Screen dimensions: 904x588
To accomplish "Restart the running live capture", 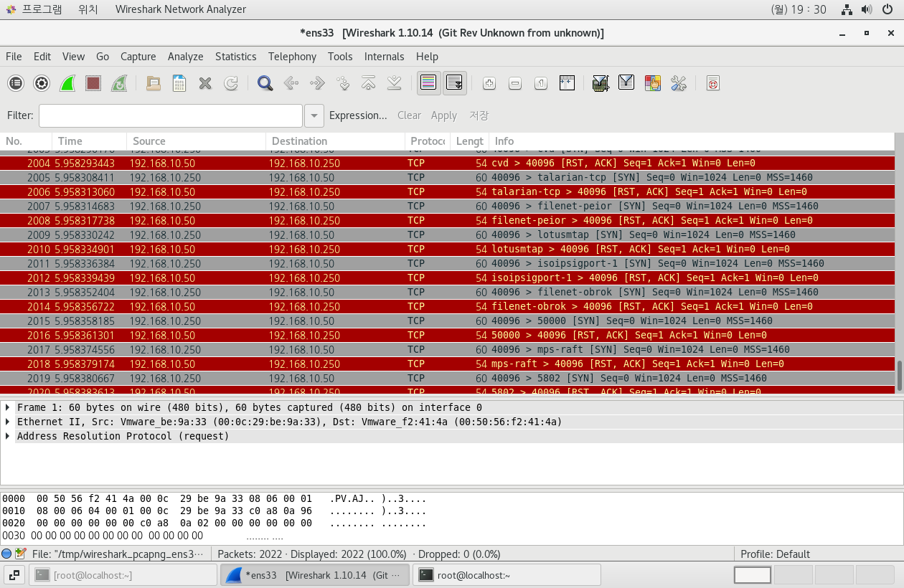I will [119, 84].
